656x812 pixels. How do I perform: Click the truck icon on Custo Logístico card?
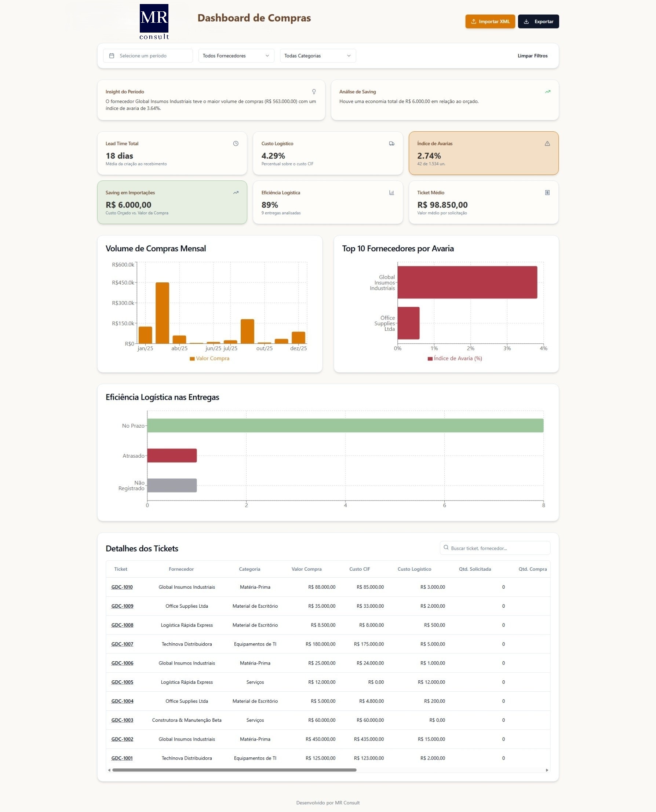pos(391,143)
